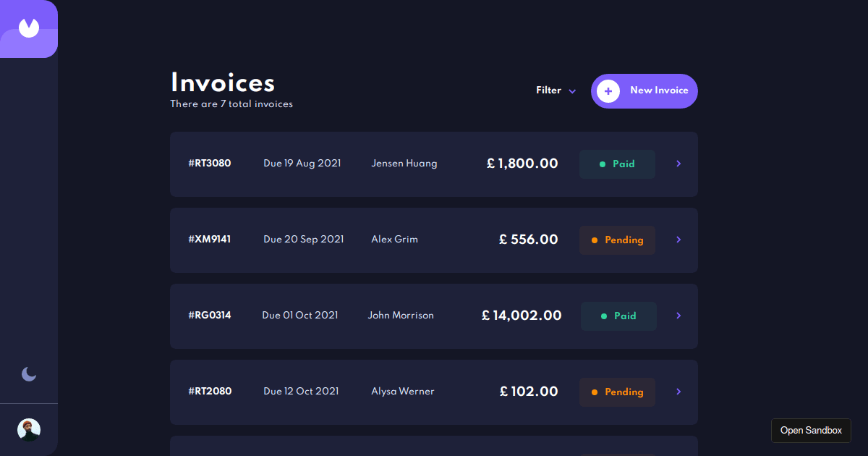This screenshot has width=868, height=456.
Task: Open invoice #RT3080 via its right arrow
Action: click(x=678, y=164)
